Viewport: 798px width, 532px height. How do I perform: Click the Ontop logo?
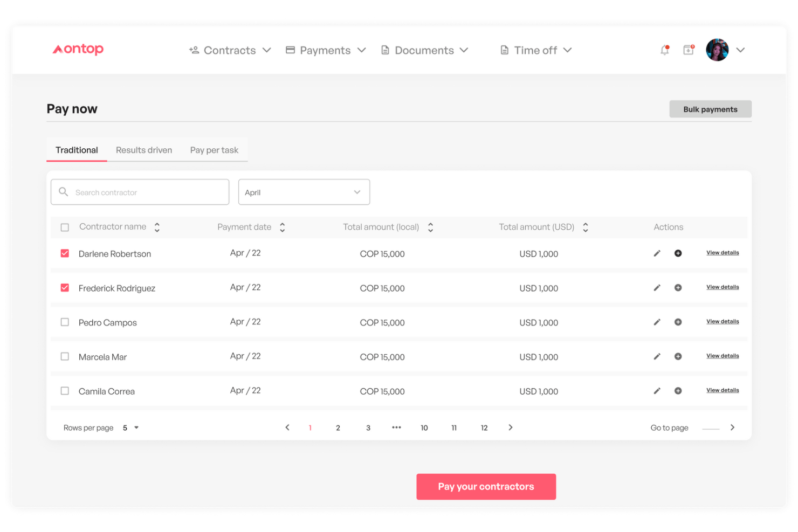tap(78, 50)
